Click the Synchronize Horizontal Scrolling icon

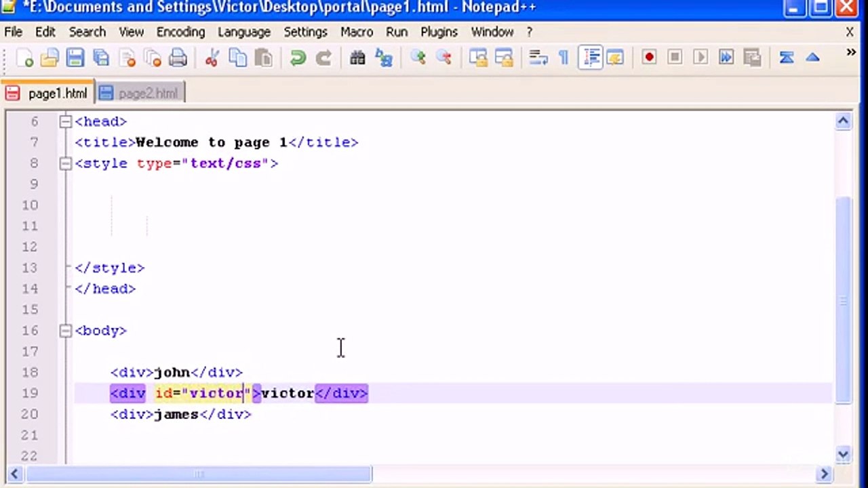504,58
